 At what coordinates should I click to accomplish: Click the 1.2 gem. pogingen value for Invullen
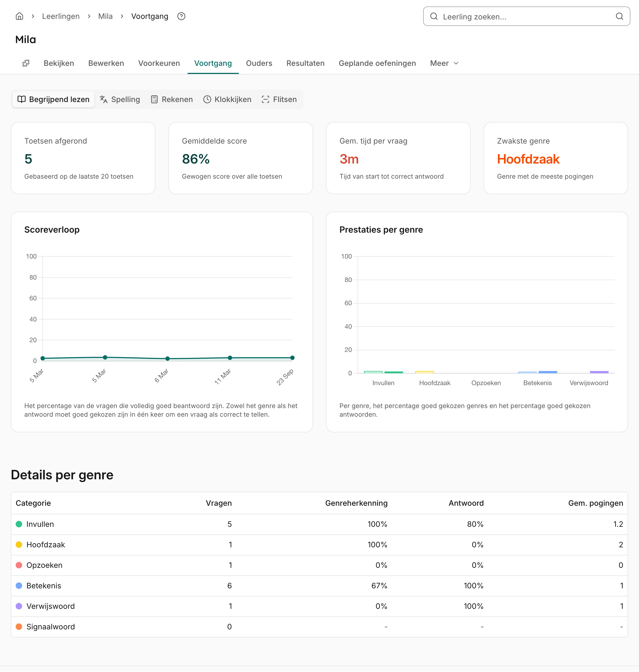618,524
